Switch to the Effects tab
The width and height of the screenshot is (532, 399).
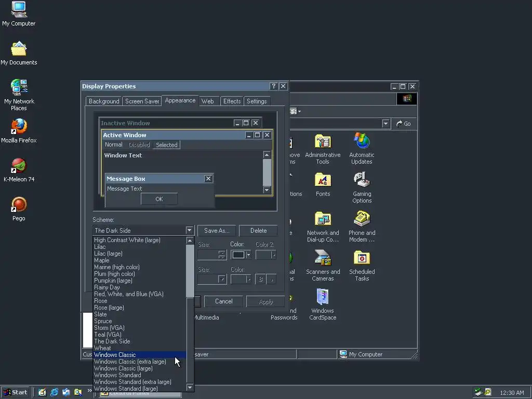point(232,101)
